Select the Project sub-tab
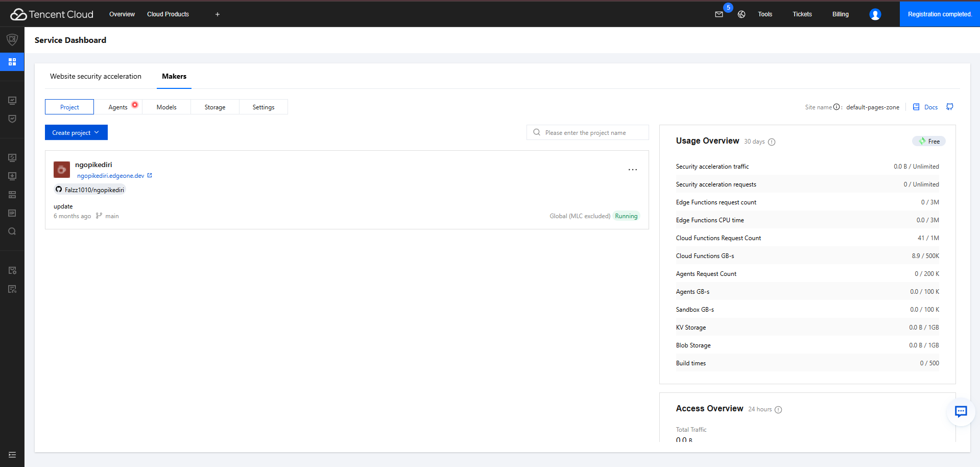 69,107
